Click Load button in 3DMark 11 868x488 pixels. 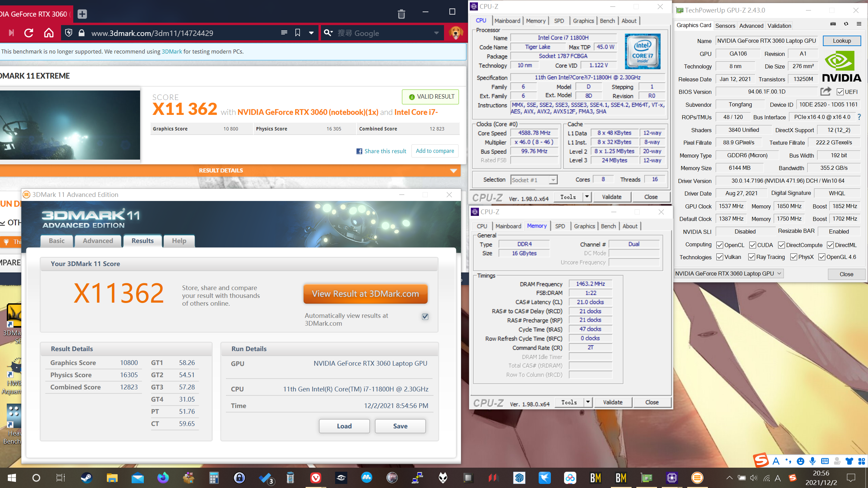tap(344, 426)
